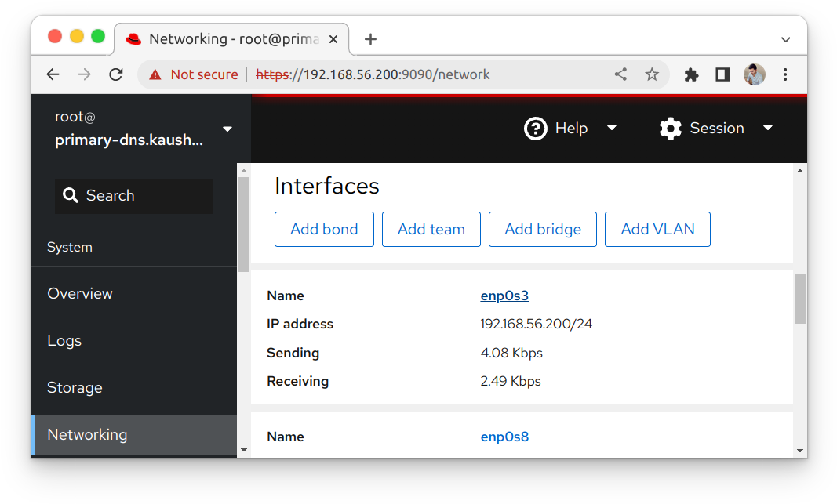Click the search magnifier in the sidebar

coord(71,195)
